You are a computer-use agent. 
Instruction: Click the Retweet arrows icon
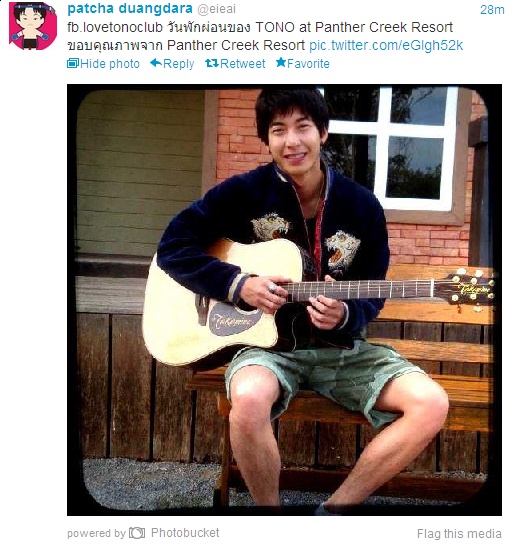pyautogui.click(x=212, y=63)
